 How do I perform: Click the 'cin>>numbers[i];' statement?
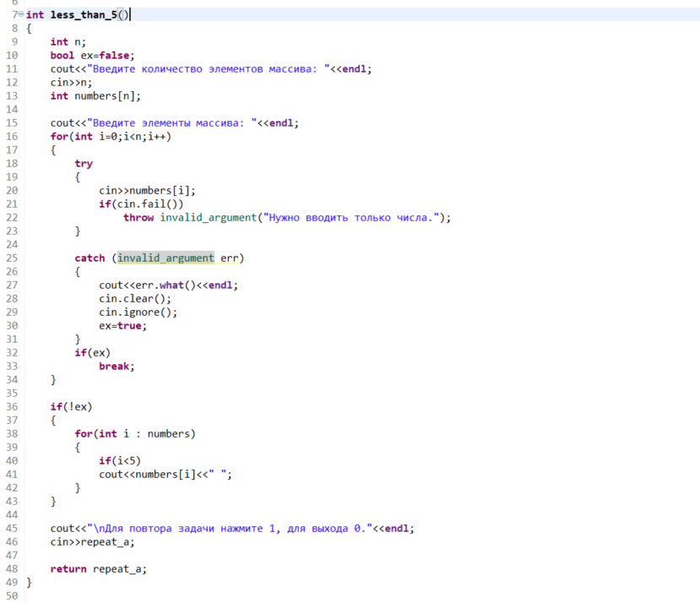tap(147, 191)
